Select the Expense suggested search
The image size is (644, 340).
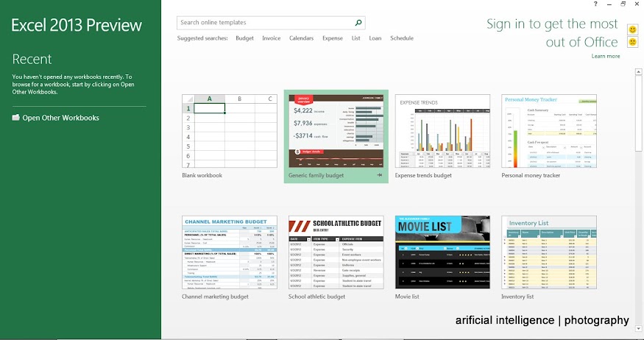point(332,38)
